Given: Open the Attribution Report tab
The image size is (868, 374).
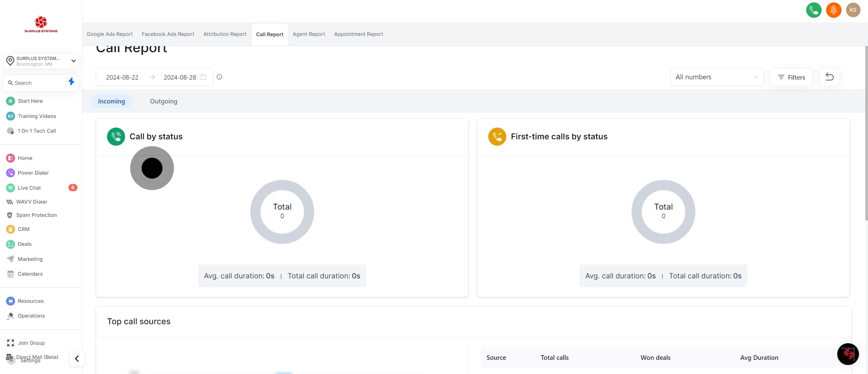Looking at the screenshot, I should (225, 34).
